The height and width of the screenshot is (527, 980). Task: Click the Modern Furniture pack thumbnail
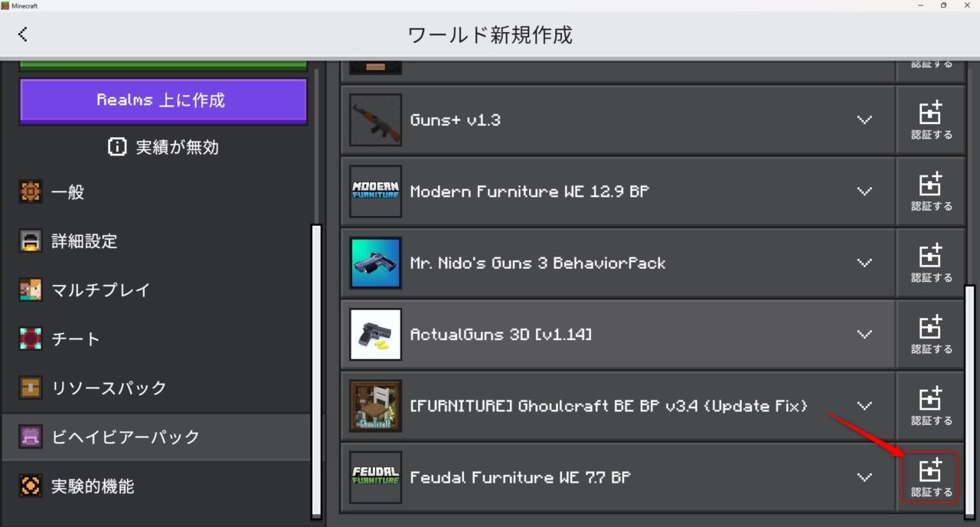click(x=375, y=191)
